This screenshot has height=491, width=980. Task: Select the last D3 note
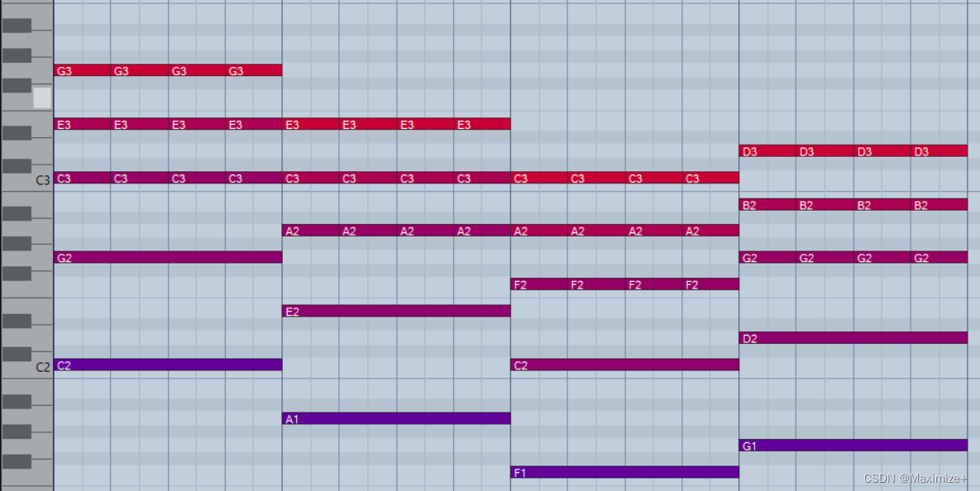pyautogui.click(x=939, y=150)
